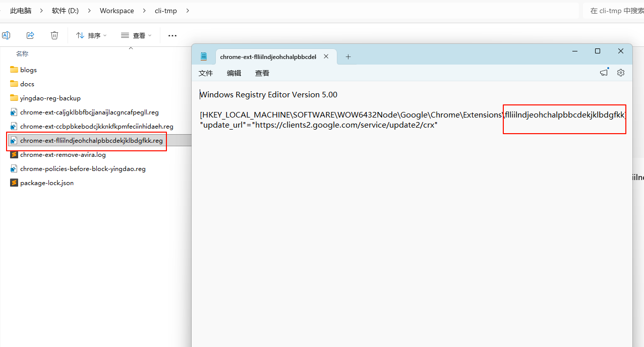Open the view dropdown in Explorer
Image resolution: width=644 pixels, height=347 pixels.
pyautogui.click(x=136, y=35)
